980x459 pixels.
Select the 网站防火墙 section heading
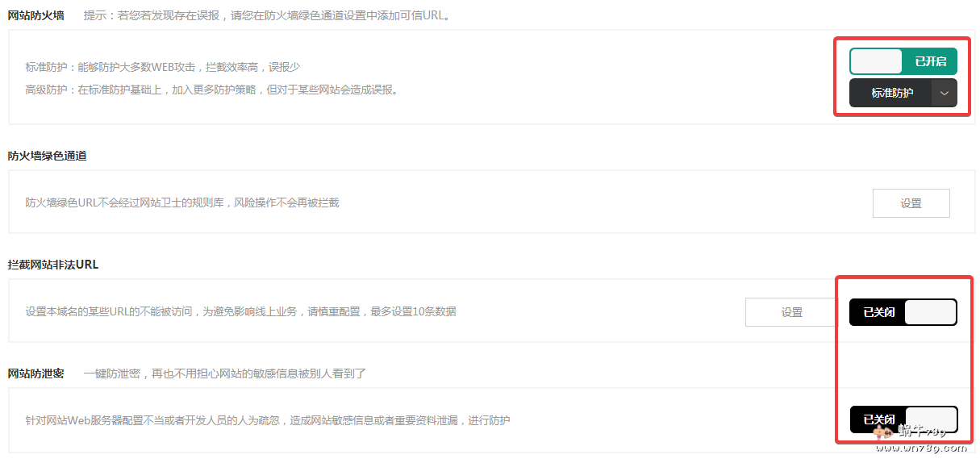tap(36, 15)
